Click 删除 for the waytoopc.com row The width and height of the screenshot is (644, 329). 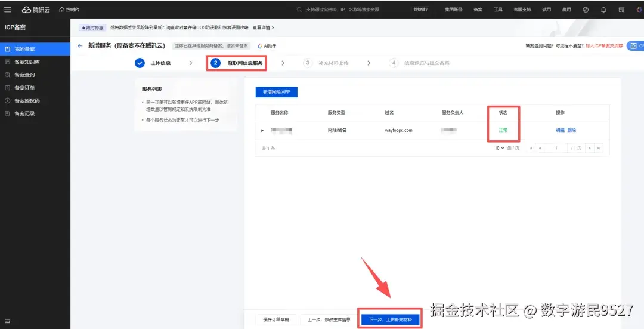click(x=572, y=130)
